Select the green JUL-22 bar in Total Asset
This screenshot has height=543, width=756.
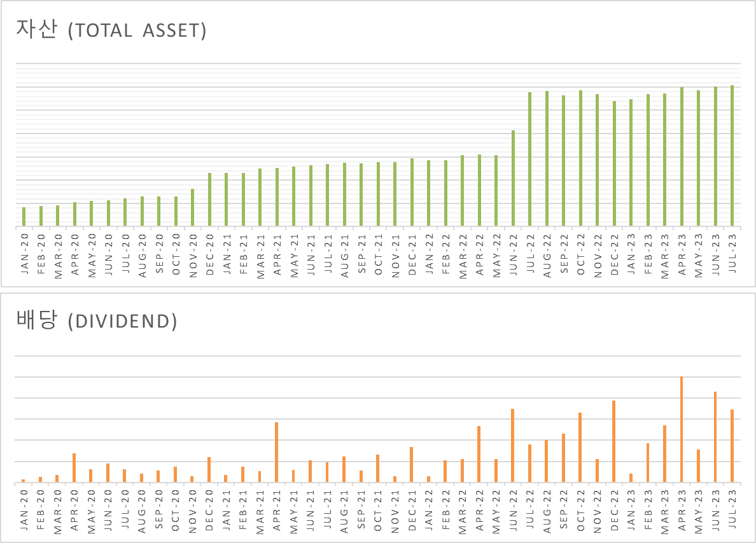tap(529, 159)
